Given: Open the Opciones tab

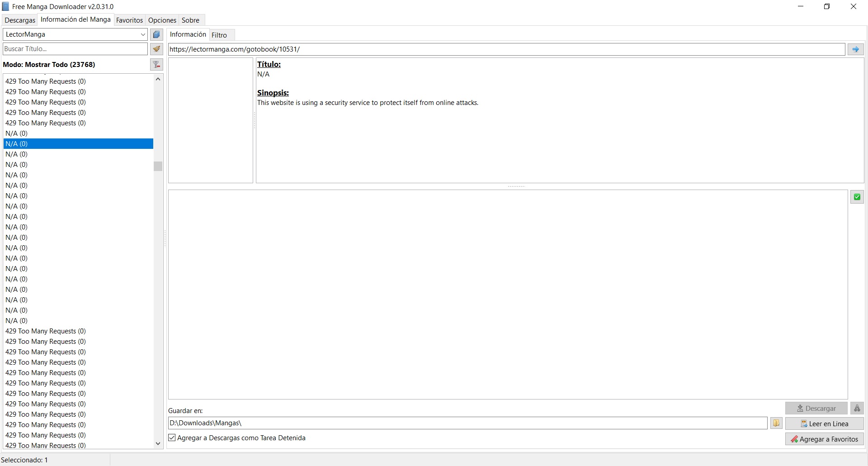Looking at the screenshot, I should (162, 20).
